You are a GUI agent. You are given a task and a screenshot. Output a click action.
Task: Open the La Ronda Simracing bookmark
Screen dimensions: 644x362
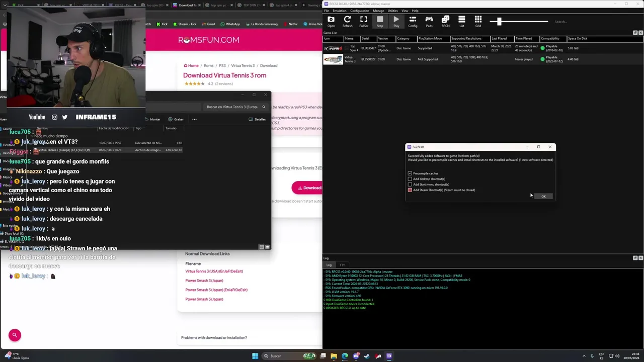262,24
